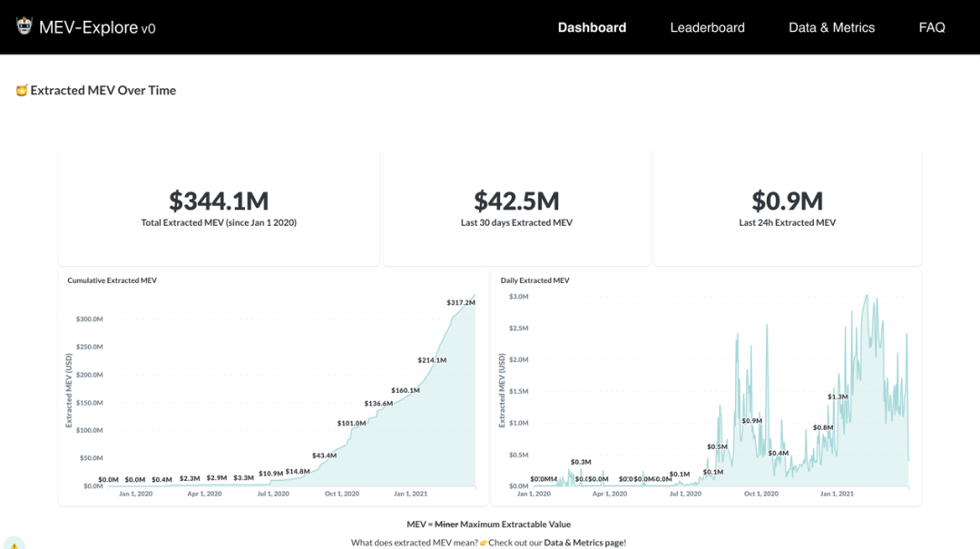Select the $344.1M Total Extracted MEV card
This screenshot has height=549, width=980.
coord(219,208)
